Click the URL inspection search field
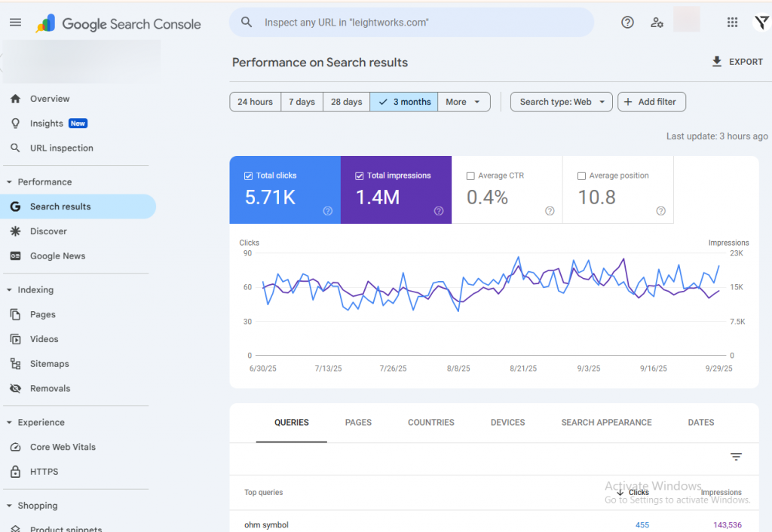This screenshot has width=772, height=532. (x=411, y=23)
